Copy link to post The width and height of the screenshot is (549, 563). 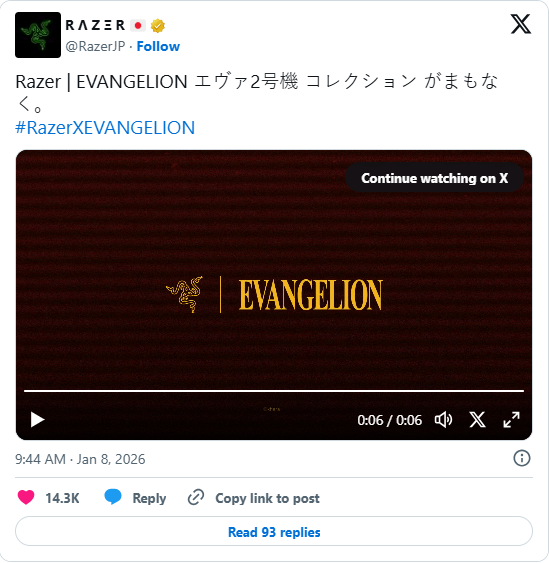(x=267, y=498)
